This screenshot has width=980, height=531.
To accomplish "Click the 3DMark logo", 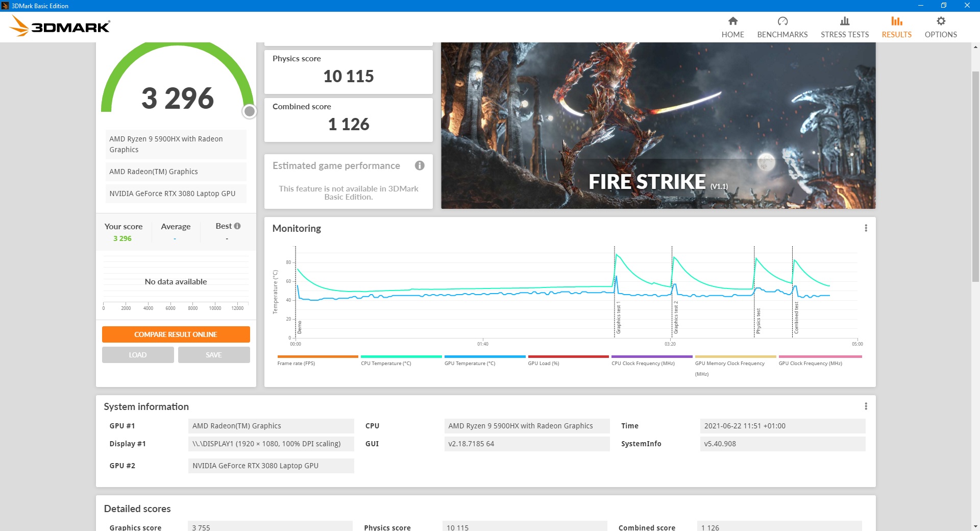I will click(x=60, y=26).
